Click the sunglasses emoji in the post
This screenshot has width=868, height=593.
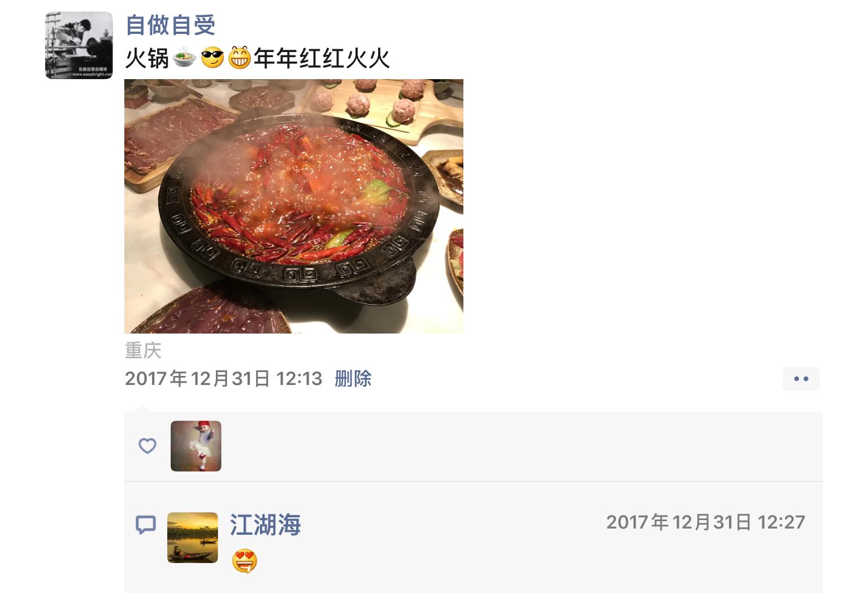click(x=212, y=58)
